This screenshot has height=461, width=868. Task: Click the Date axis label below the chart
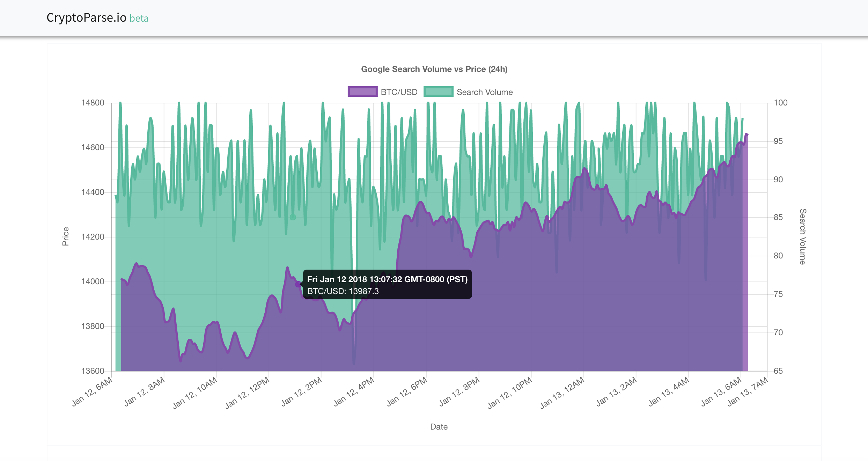coord(439,426)
